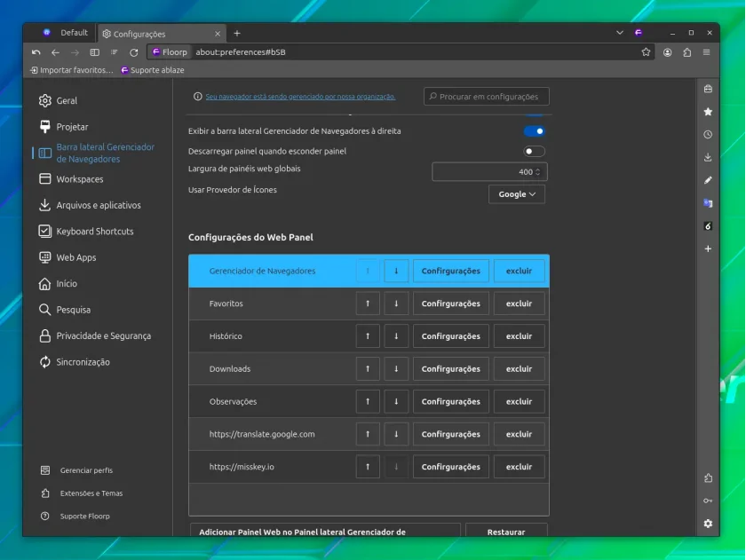Screen dimensions: 746x560
Task: Move Favoritos panel up
Action: point(368,304)
